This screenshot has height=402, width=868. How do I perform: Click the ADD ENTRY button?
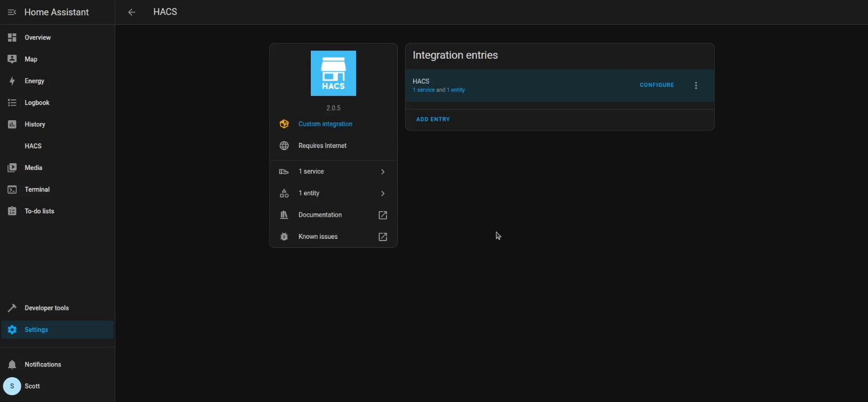(x=433, y=120)
